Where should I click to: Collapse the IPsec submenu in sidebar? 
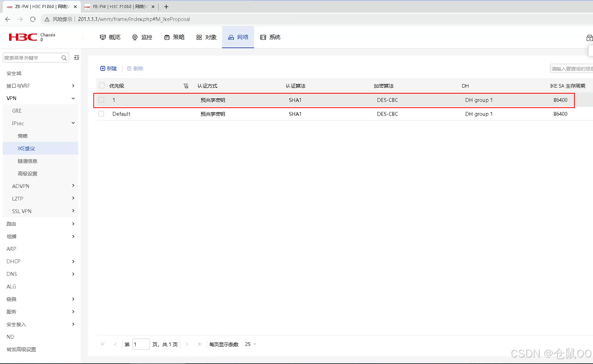click(x=73, y=123)
